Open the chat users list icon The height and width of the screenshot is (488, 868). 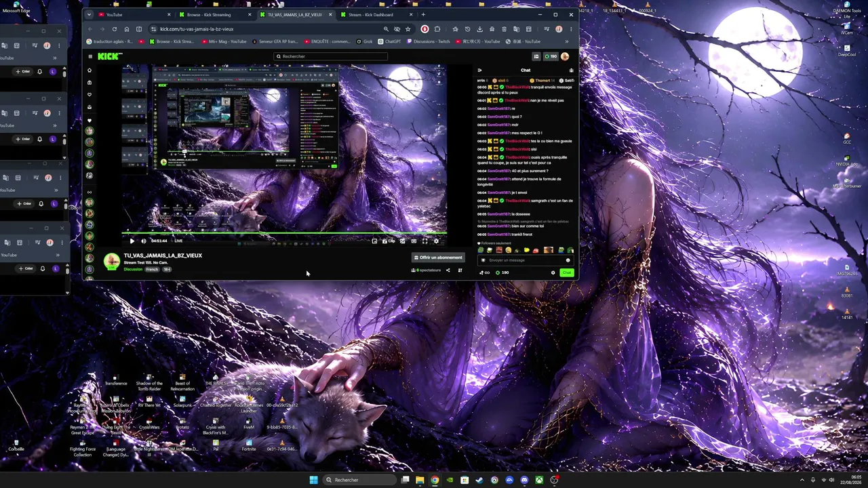(571, 70)
